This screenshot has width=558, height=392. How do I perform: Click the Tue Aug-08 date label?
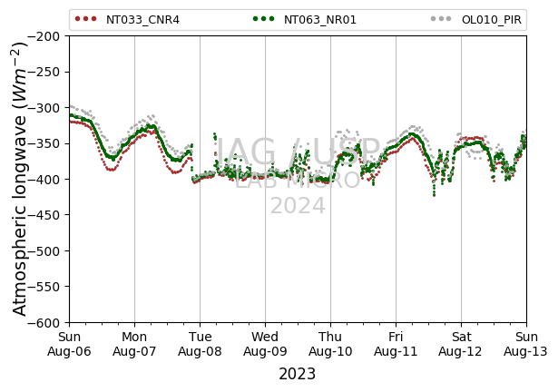pyautogui.click(x=200, y=344)
